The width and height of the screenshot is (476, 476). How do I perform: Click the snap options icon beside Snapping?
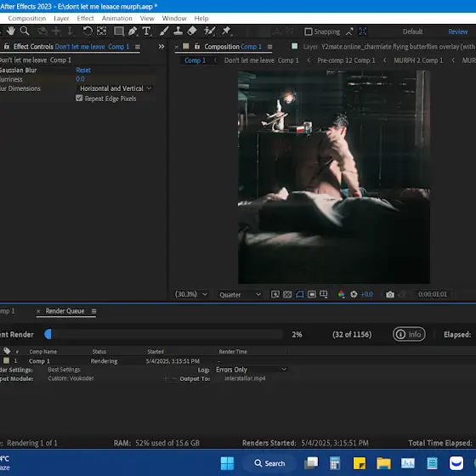[349, 31]
